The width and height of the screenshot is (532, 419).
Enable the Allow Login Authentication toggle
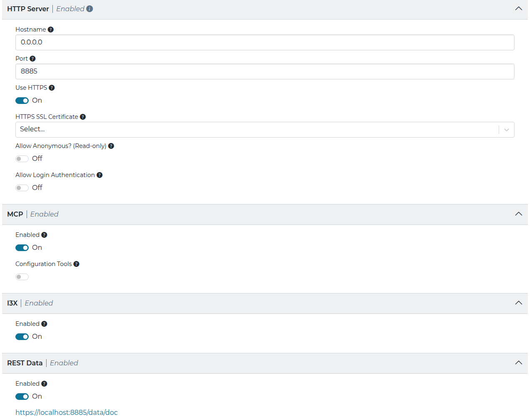[x=22, y=187]
